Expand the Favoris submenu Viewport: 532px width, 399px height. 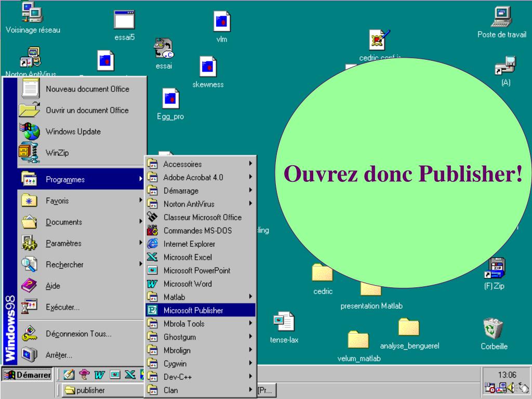coord(81,201)
